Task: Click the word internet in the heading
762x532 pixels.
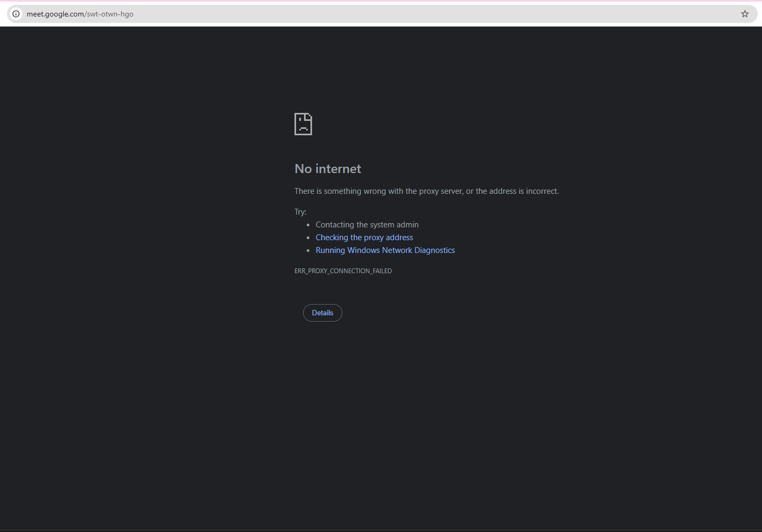Action: (339, 169)
